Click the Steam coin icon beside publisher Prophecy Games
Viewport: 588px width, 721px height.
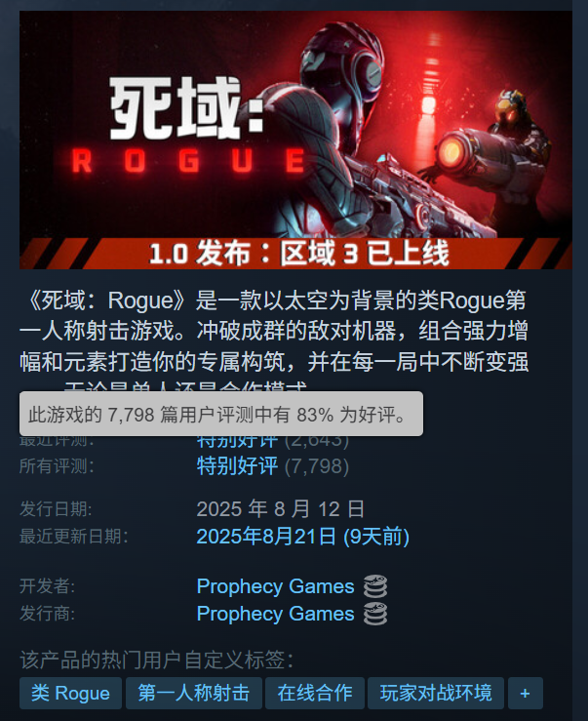tap(375, 614)
